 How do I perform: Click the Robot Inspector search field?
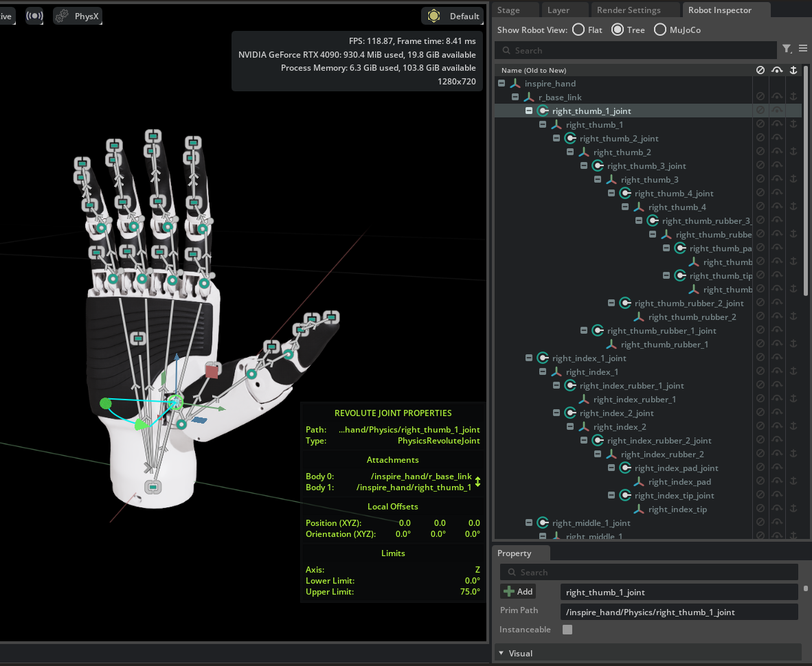(635, 50)
